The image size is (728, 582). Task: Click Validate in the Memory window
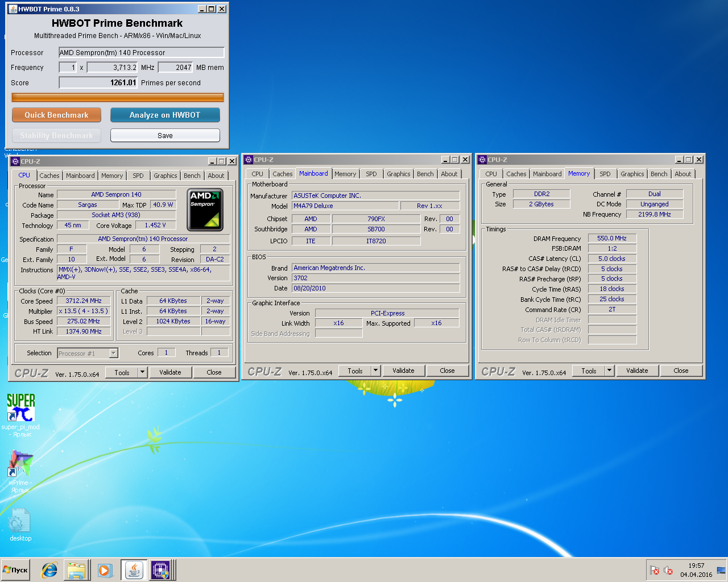pyautogui.click(x=637, y=371)
